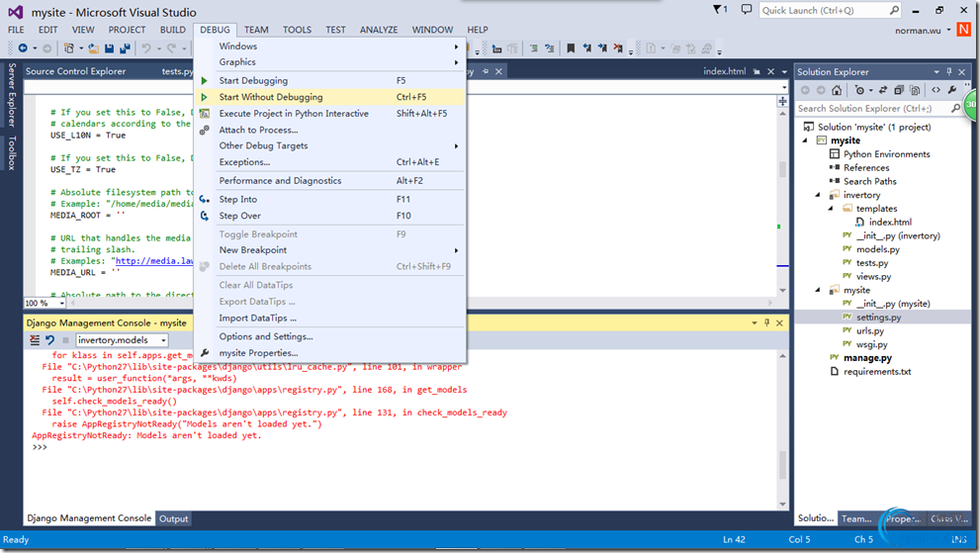
Task: Toggle the pin on the index.html tab
Action: coord(757,71)
